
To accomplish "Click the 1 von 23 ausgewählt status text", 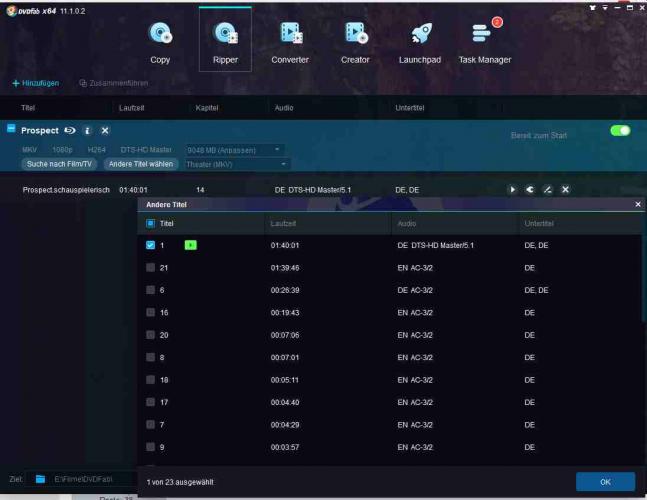I will coord(180,482).
